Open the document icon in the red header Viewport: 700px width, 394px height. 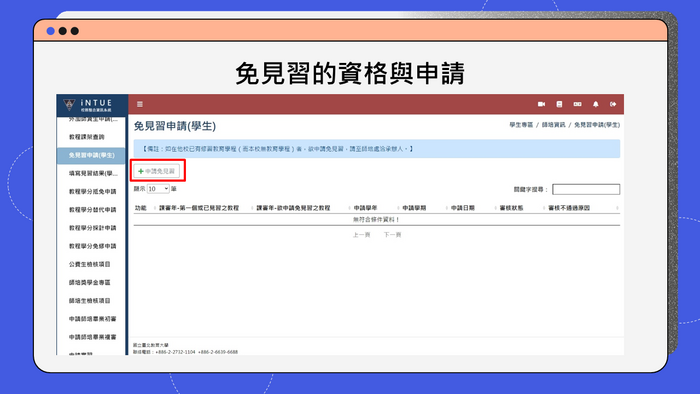[x=559, y=104]
